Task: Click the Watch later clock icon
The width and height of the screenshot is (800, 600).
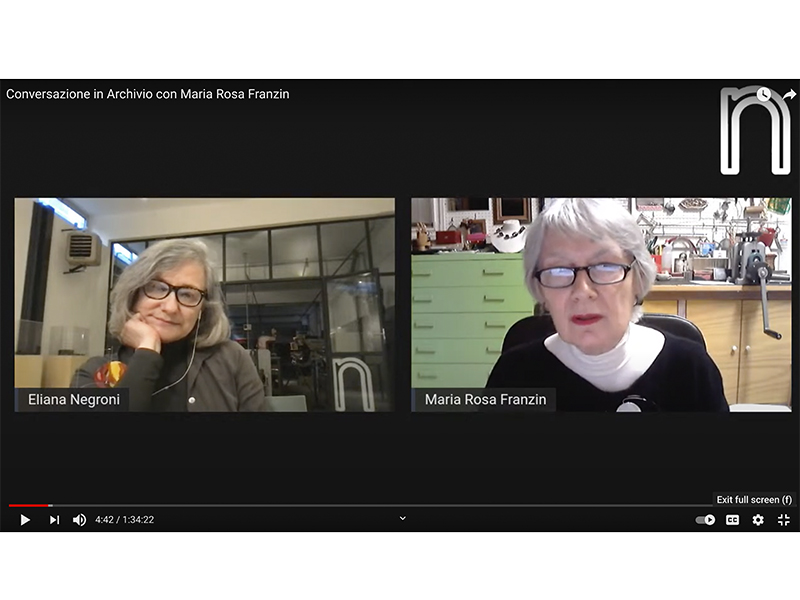Action: pos(763,94)
